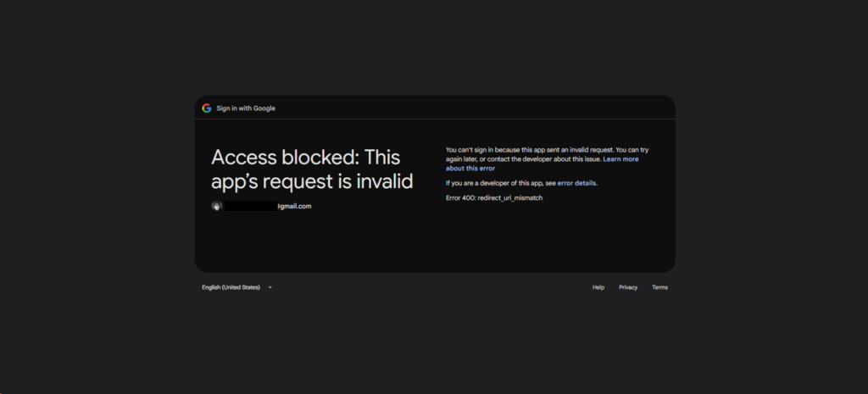Open the "error details" link
This screenshot has width=868, height=394.
tap(576, 183)
